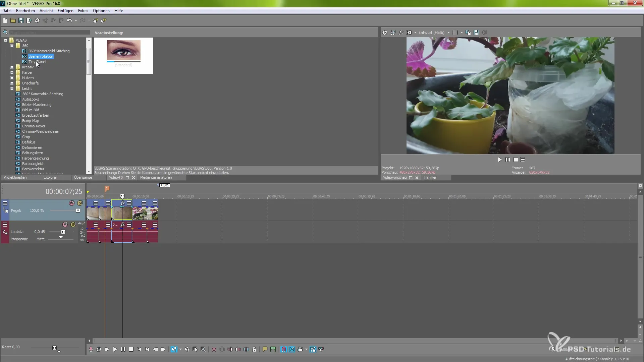Open video output FX in preview toolbar
The height and width of the screenshot is (362, 644).
(401, 33)
